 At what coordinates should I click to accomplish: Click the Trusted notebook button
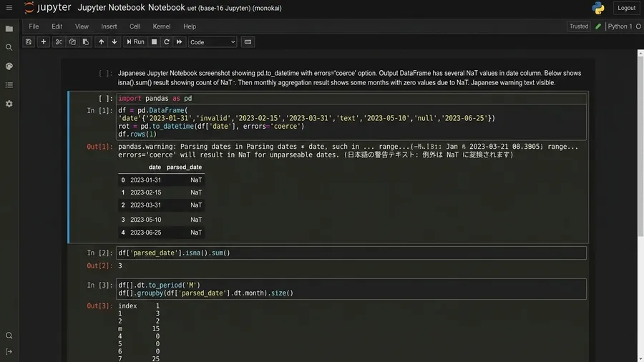(579, 26)
